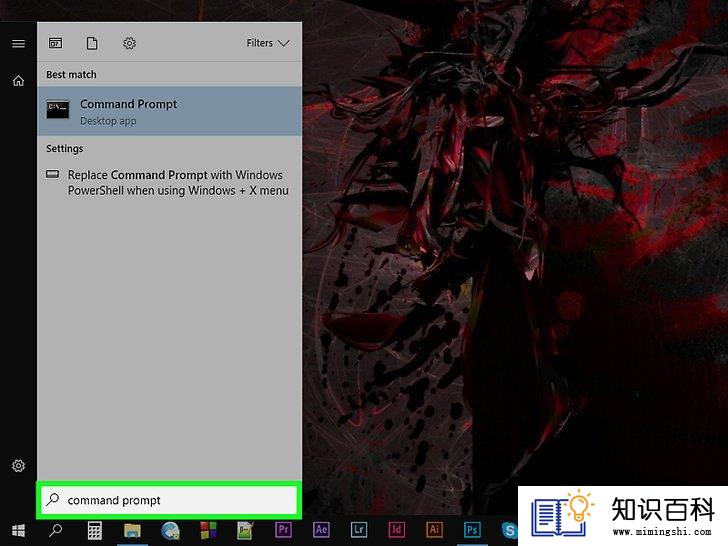Launch Adobe Photoshop from taskbar
Screen dimensions: 728x546
pyautogui.click(x=472, y=530)
